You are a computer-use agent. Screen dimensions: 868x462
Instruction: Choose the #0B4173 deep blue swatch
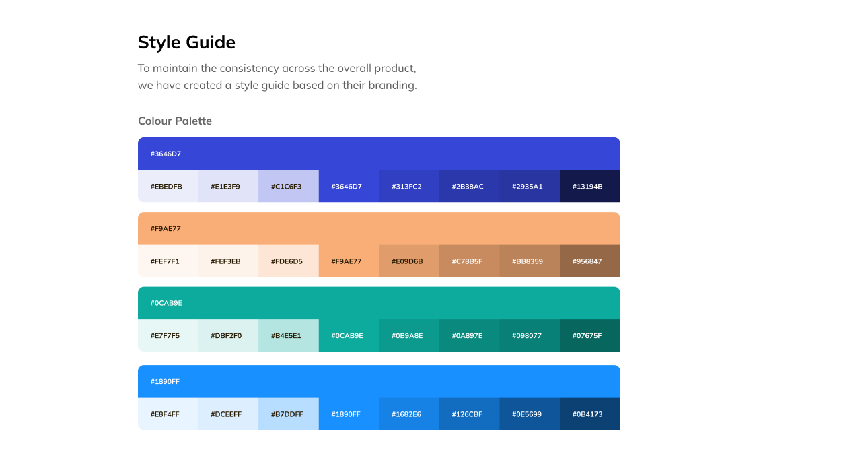point(589,414)
